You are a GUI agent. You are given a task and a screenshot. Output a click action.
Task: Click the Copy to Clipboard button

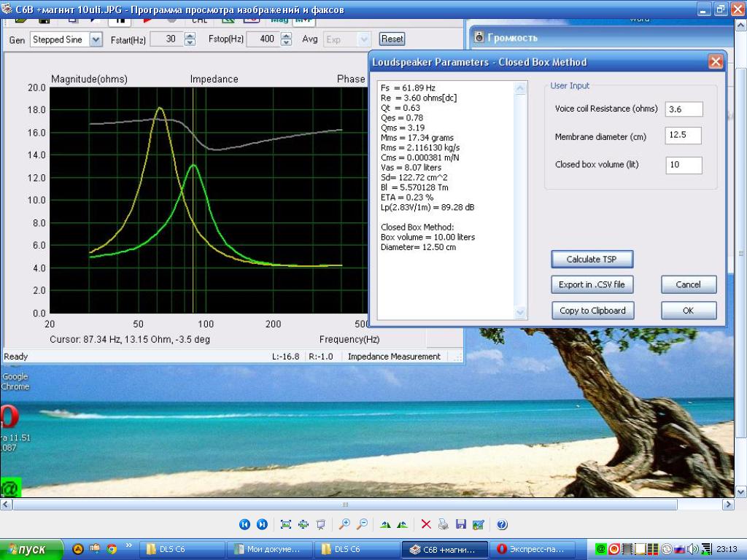pyautogui.click(x=593, y=311)
